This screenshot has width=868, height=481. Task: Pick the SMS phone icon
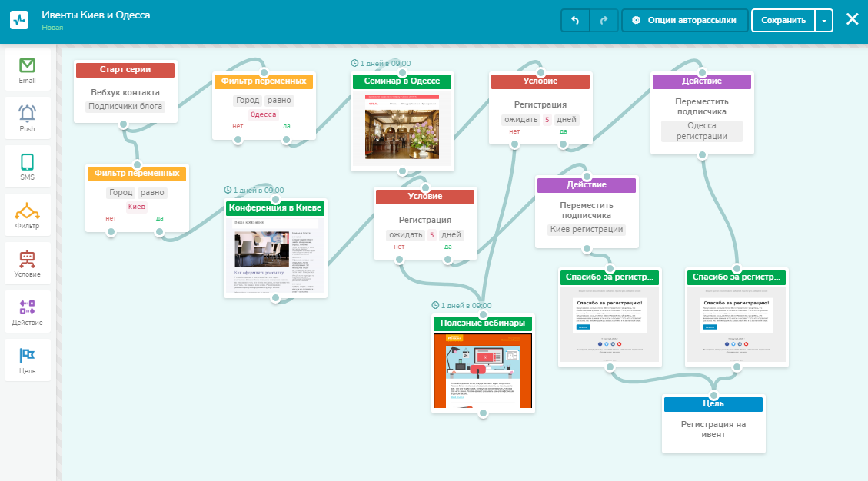click(x=27, y=162)
